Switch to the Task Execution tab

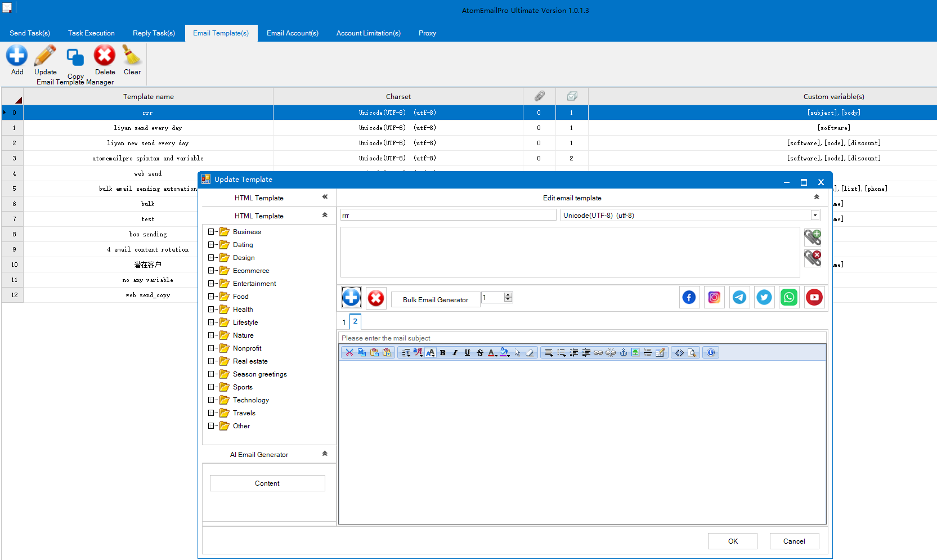(x=91, y=33)
